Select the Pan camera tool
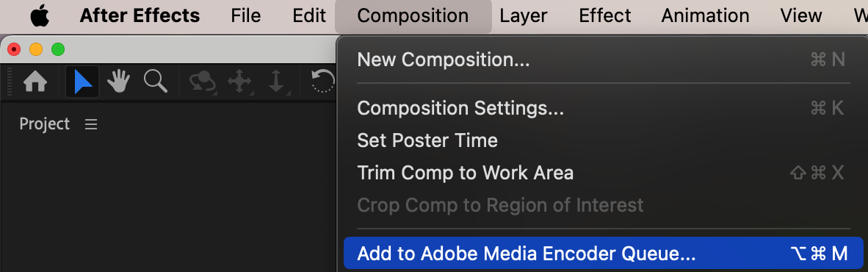 (239, 82)
